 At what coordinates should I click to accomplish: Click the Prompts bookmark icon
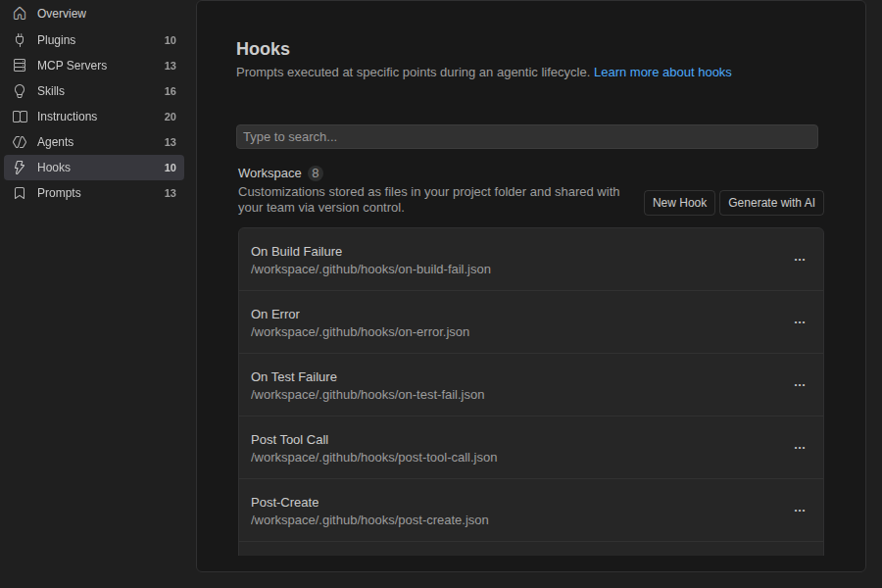click(20, 193)
